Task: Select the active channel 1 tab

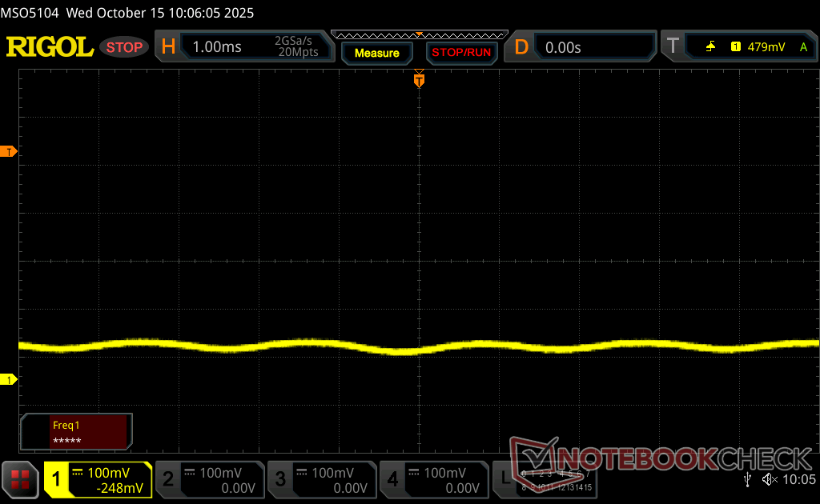Action: [98, 479]
